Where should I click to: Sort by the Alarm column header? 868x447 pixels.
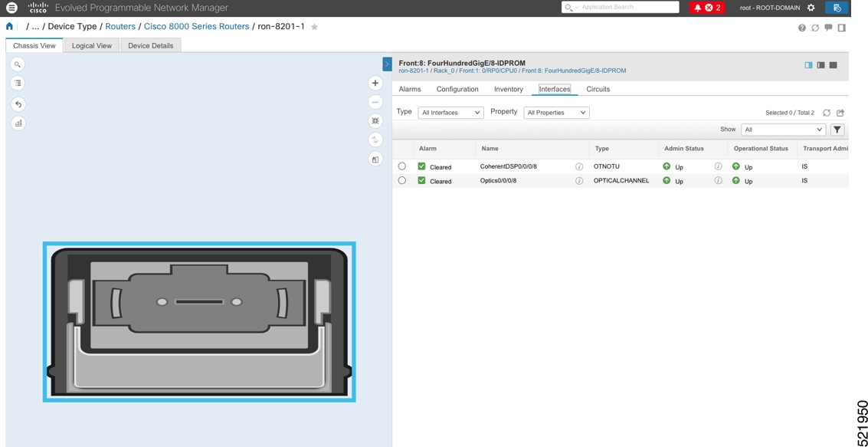tap(428, 149)
